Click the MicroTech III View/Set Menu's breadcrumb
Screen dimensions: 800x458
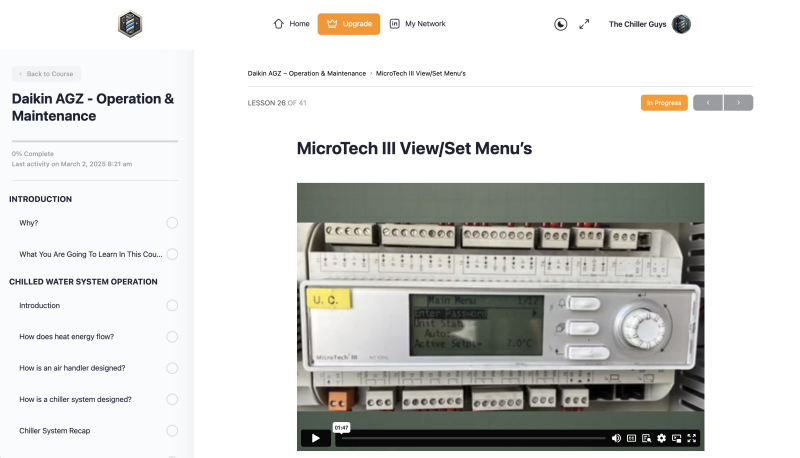[420, 73]
